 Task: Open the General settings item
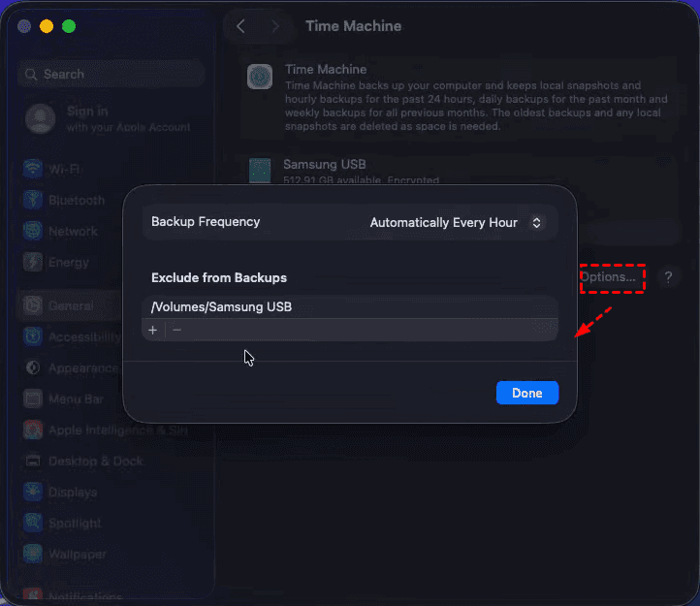point(71,305)
